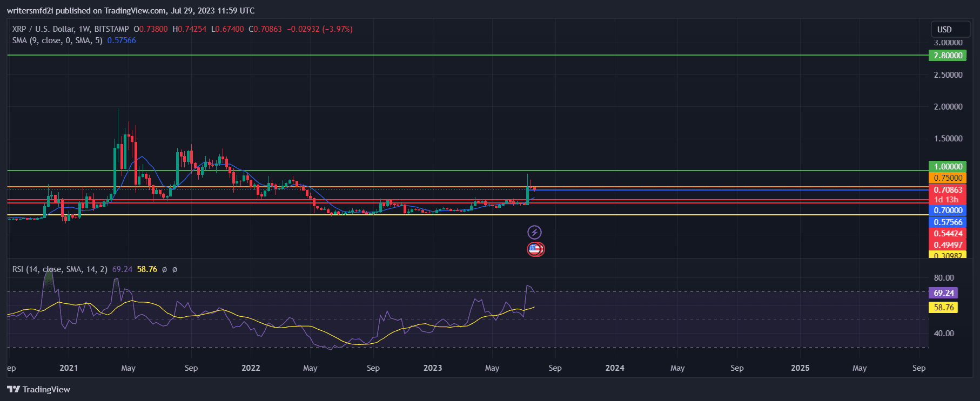Click the XRP / U.S. Dollar symbol title
The width and height of the screenshot is (980, 401).
click(x=70, y=29)
